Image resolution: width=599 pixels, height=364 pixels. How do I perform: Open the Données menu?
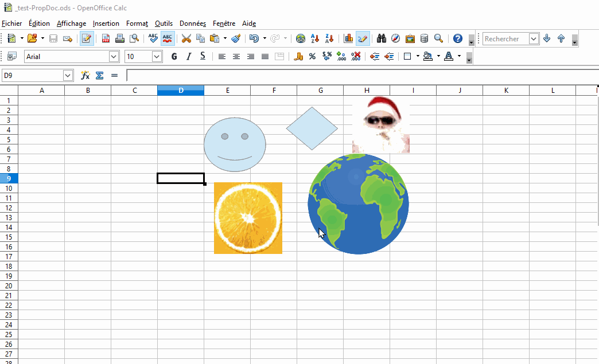click(x=193, y=24)
